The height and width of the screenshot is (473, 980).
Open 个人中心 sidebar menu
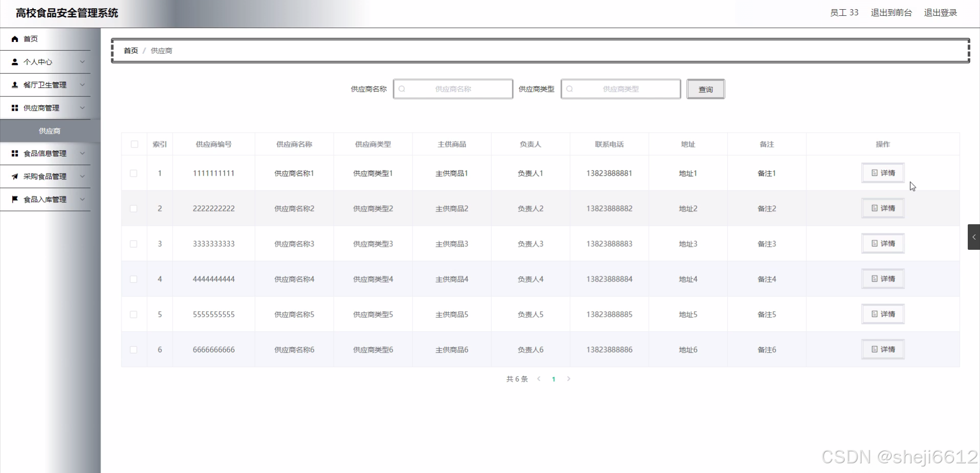45,62
